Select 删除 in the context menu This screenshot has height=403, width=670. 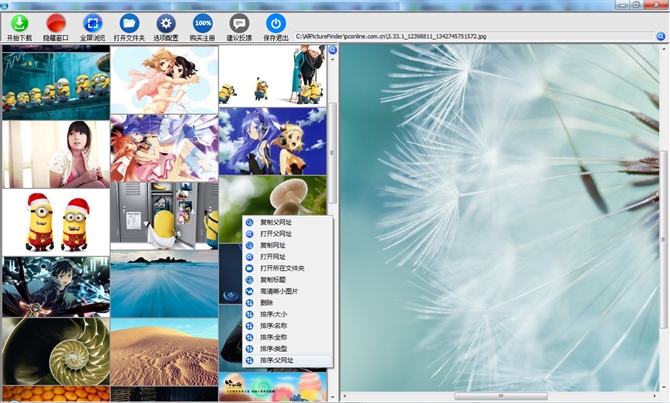266,303
